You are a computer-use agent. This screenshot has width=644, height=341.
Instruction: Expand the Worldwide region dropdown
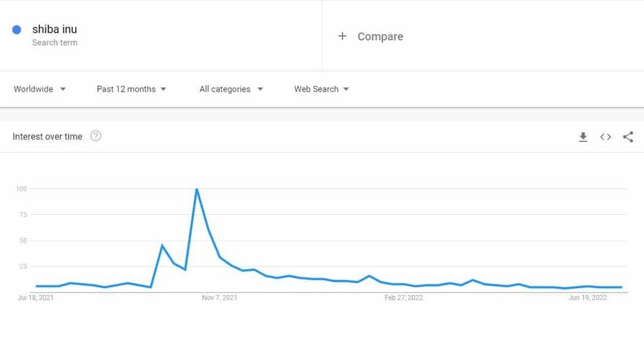tap(39, 89)
